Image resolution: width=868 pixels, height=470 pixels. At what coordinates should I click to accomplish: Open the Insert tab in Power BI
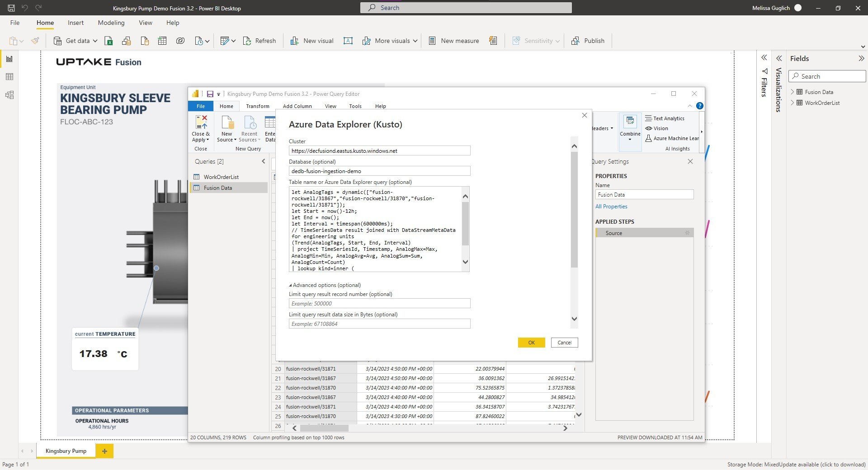(x=75, y=23)
